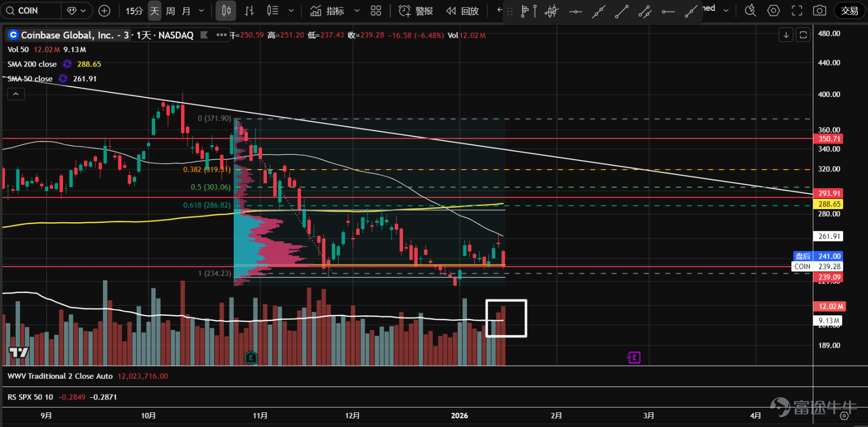868x427 pixels.
Task: Collapse the indicator legend with chevron
Action: click(16, 94)
